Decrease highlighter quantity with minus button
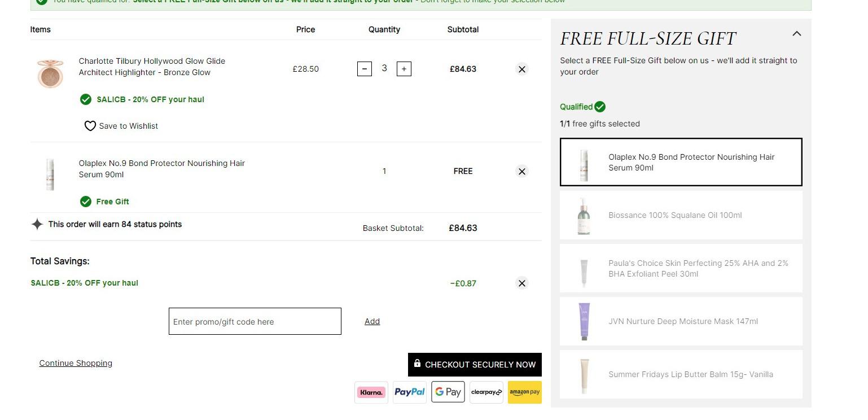The height and width of the screenshot is (420, 868). pyautogui.click(x=365, y=69)
